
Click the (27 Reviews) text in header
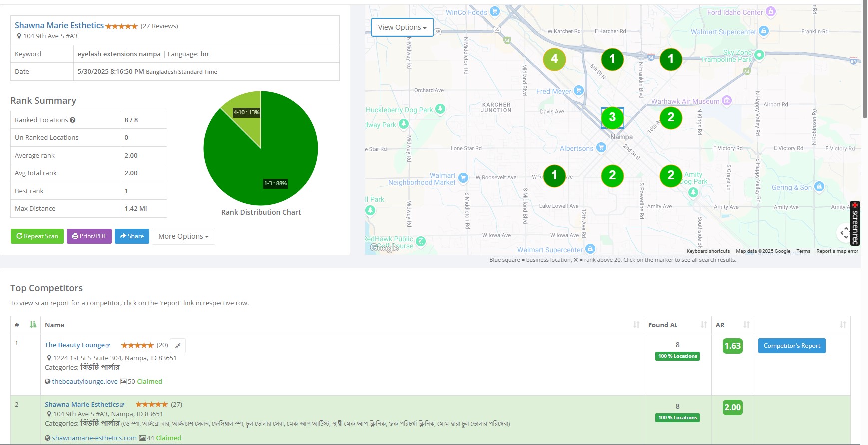pos(159,26)
